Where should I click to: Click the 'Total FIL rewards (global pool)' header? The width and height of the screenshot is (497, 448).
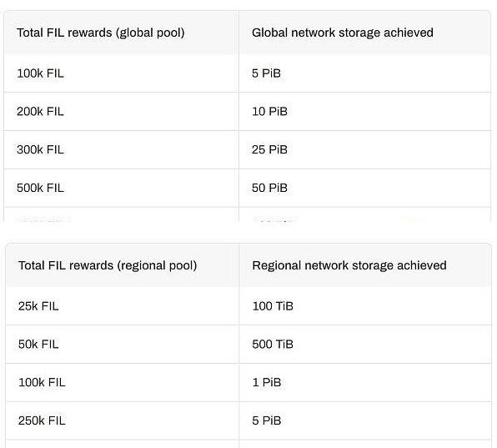[122, 33]
